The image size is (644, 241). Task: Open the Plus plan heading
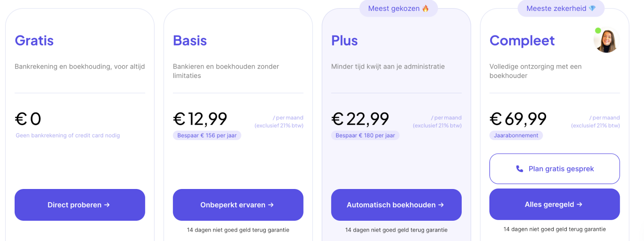click(344, 41)
